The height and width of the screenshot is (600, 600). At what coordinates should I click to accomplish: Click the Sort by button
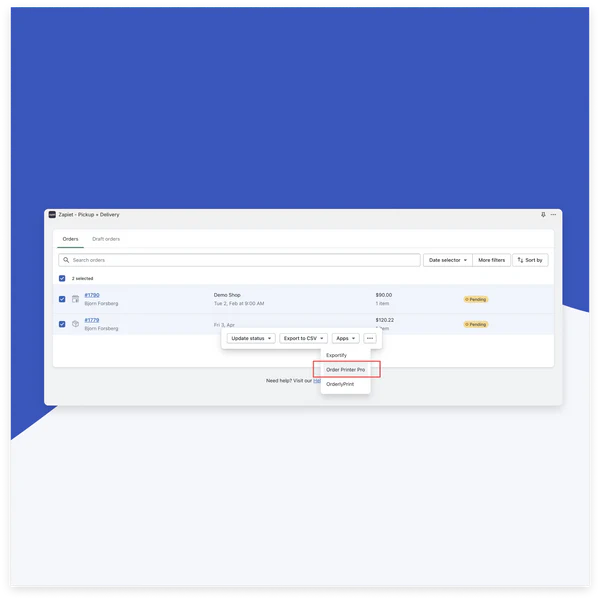530,260
